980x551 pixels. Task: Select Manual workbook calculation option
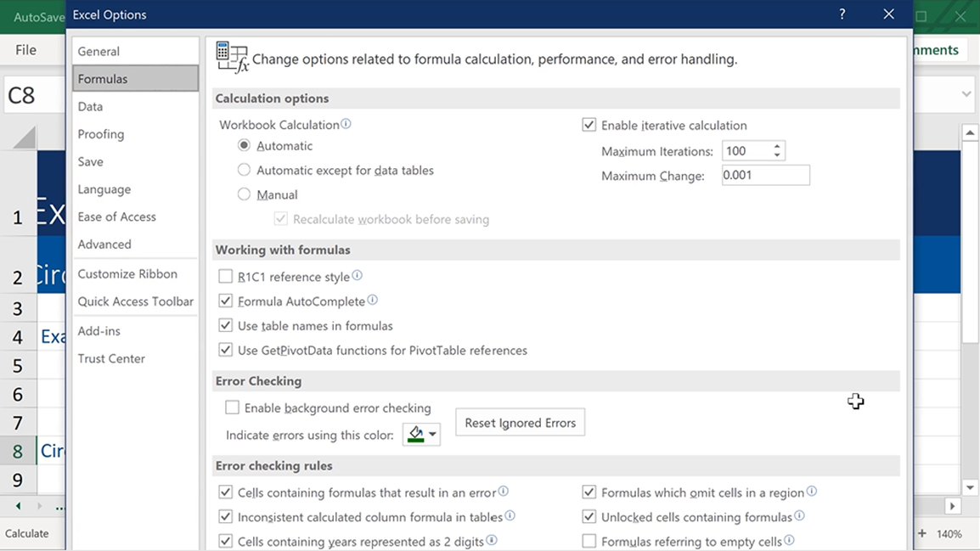[x=245, y=194]
